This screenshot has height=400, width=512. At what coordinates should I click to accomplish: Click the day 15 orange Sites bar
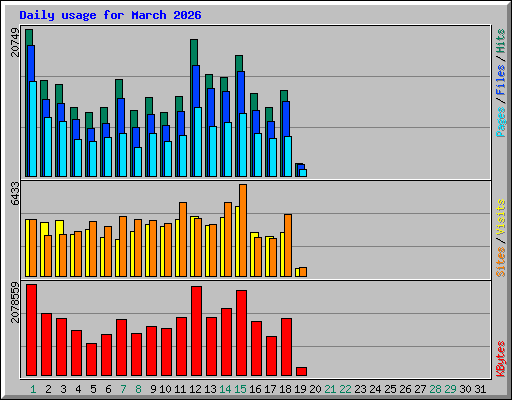pyautogui.click(x=243, y=230)
